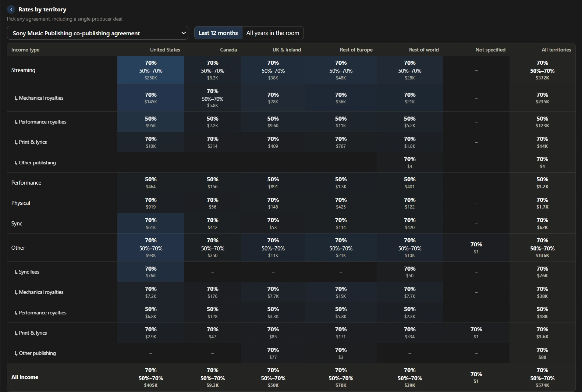This screenshot has height=392, width=582.
Task: Click the $10K print & lyrics cell
Action: [151, 142]
